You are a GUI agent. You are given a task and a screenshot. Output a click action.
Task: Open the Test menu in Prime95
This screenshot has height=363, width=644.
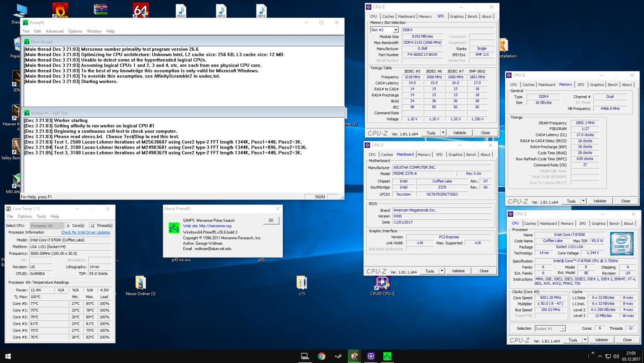(26, 31)
